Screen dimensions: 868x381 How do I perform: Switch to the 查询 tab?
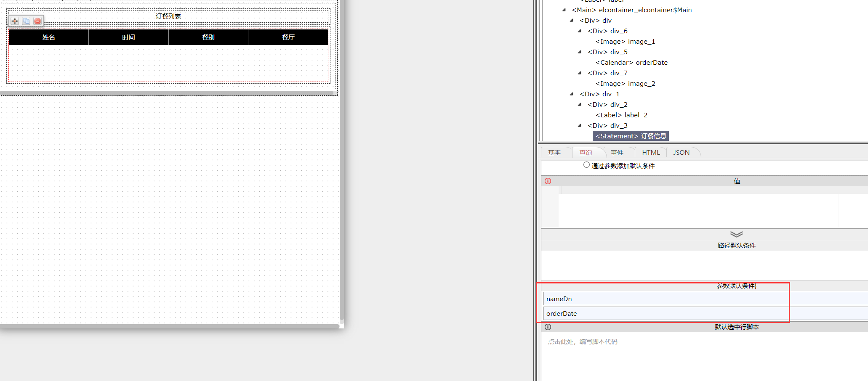pos(586,153)
